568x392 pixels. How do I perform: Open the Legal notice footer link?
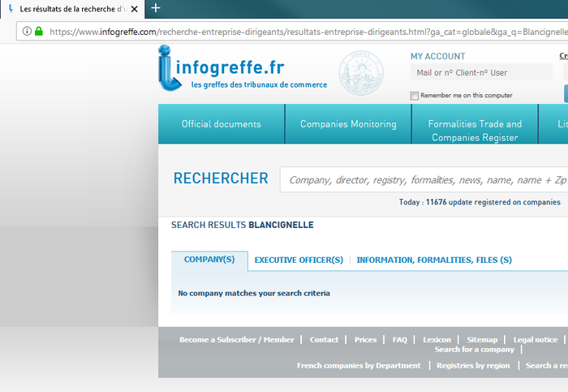536,340
